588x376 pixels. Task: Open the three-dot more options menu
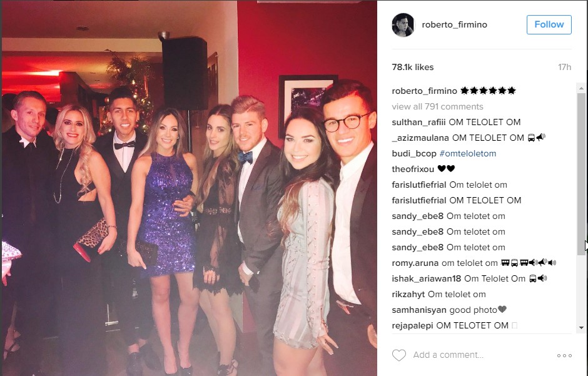tap(564, 355)
